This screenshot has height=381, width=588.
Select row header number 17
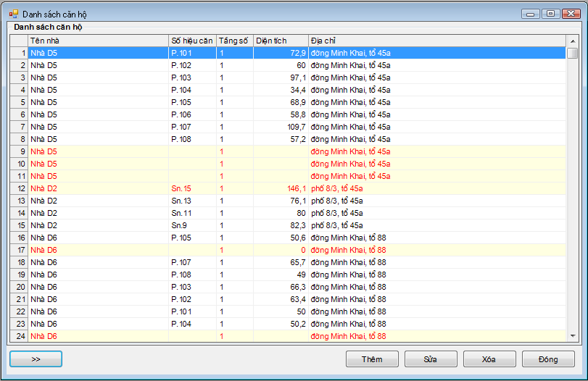pos(19,250)
